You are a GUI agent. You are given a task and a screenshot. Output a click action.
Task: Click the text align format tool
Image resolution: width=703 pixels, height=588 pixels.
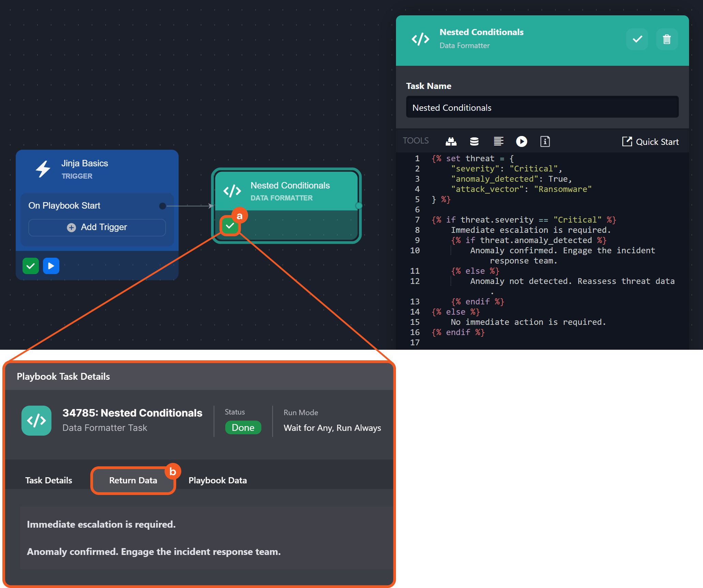click(x=498, y=141)
